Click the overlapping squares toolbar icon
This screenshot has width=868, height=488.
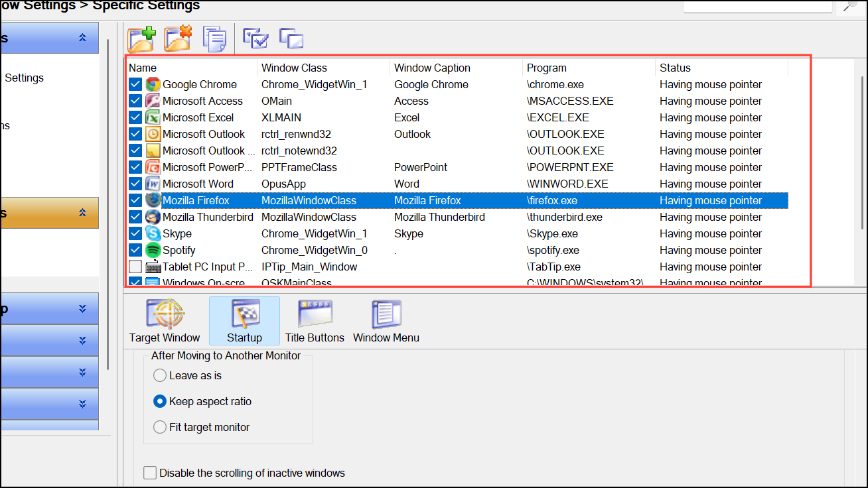coord(291,38)
